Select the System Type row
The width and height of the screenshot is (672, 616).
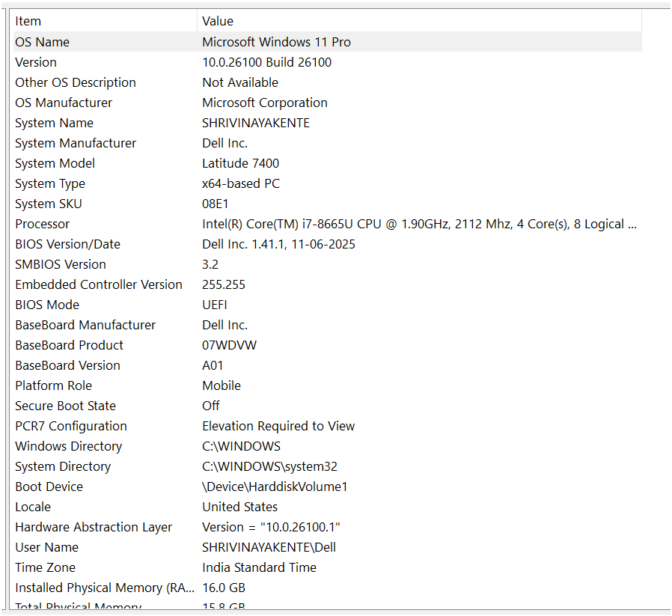click(x=328, y=183)
